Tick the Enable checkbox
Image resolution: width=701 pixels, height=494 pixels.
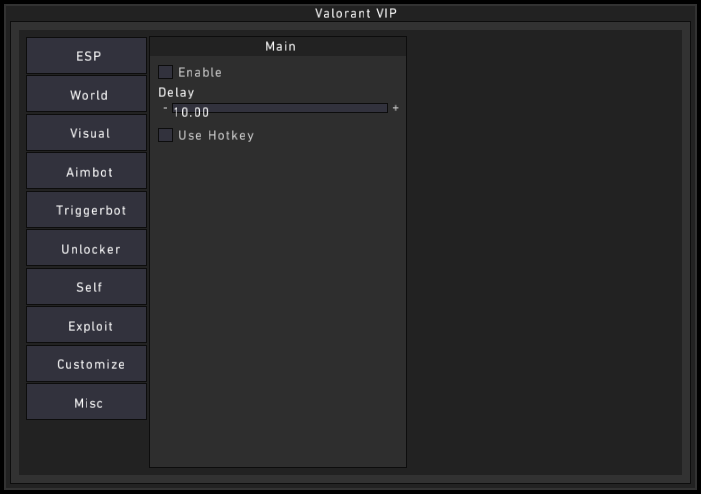pyautogui.click(x=166, y=72)
